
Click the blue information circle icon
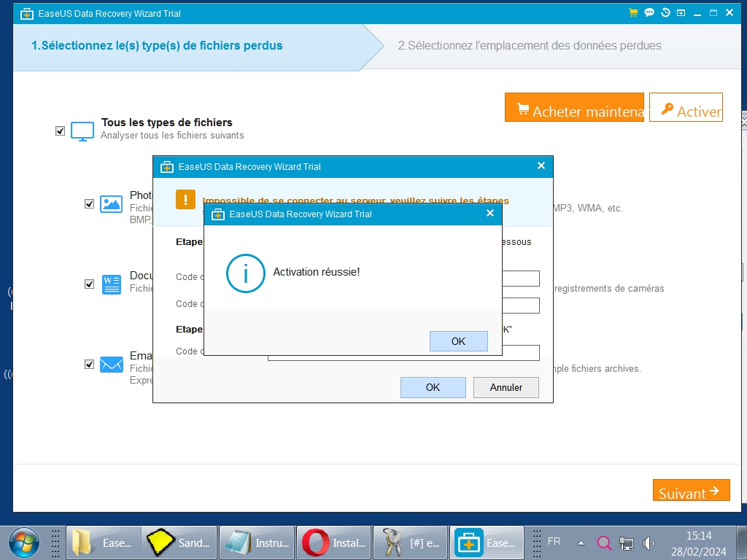tap(245, 273)
